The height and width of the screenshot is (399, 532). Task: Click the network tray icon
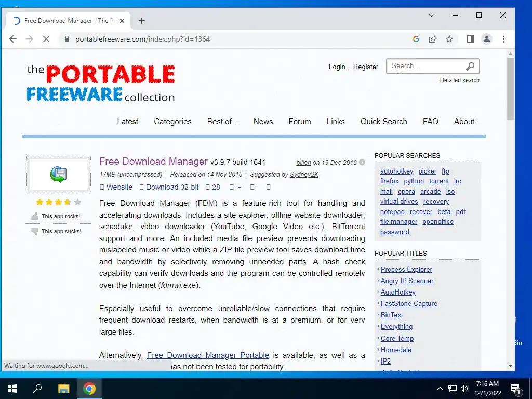[x=453, y=389]
